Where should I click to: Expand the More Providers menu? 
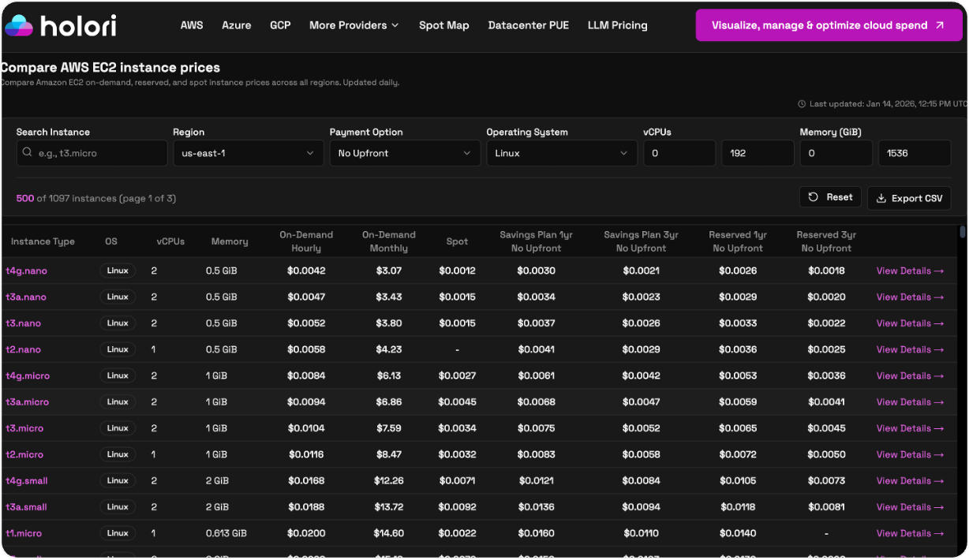click(x=354, y=24)
